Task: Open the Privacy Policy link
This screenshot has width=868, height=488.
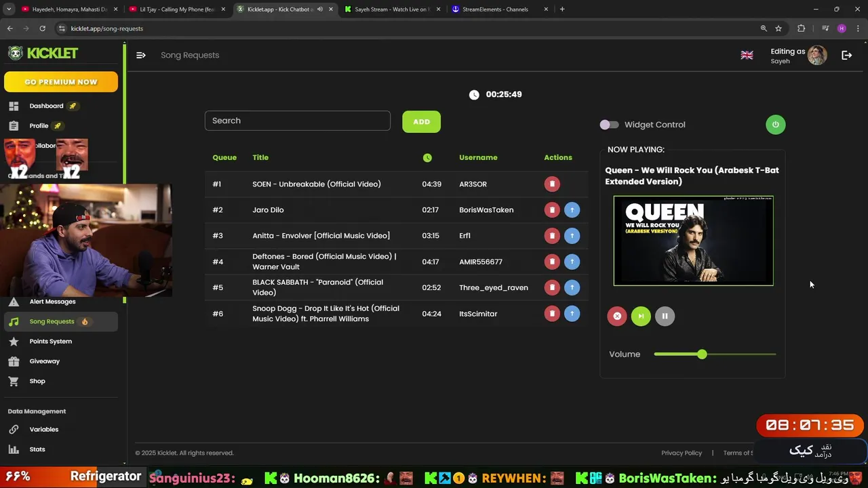Action: click(682, 453)
